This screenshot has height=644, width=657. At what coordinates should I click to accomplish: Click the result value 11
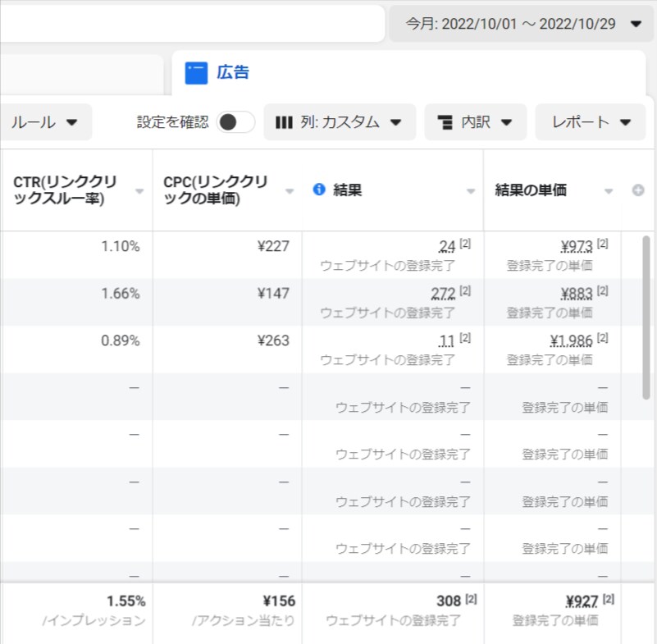click(447, 340)
